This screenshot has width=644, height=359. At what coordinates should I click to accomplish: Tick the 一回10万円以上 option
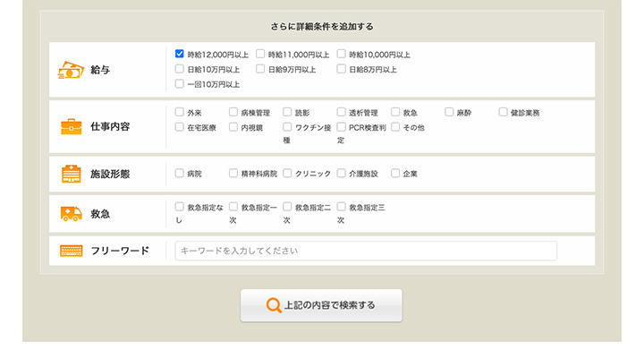pos(180,84)
